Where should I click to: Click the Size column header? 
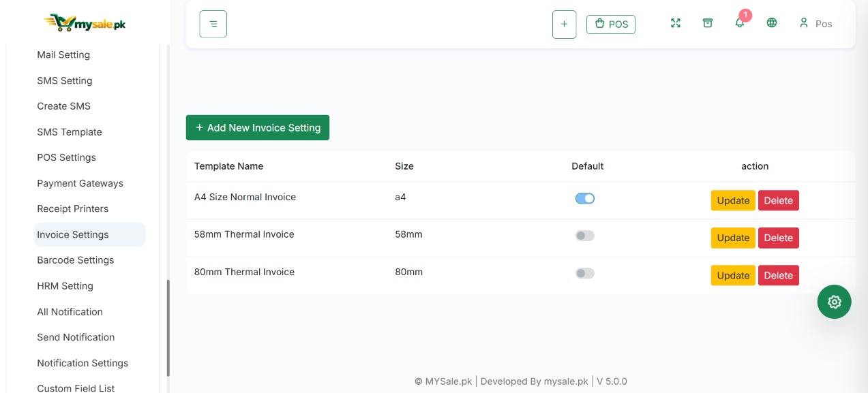tap(404, 166)
